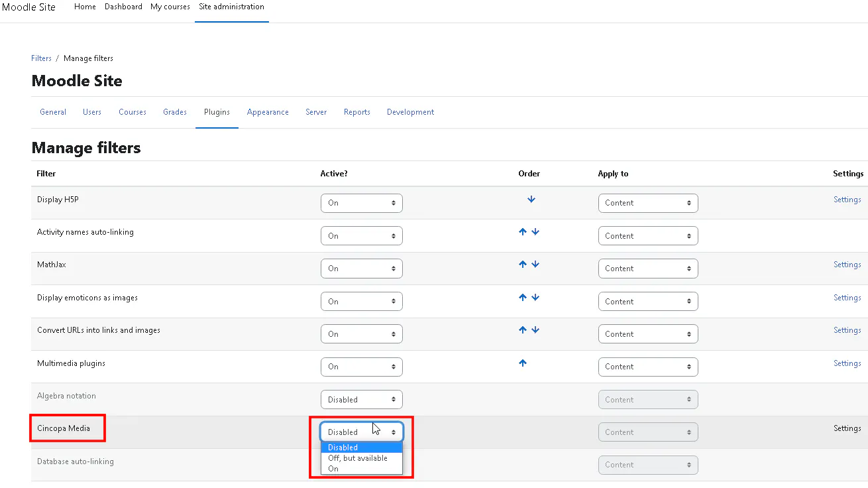Image resolution: width=868 pixels, height=488 pixels.
Task: Open Settings link for Display emoticons
Action: [847, 298]
